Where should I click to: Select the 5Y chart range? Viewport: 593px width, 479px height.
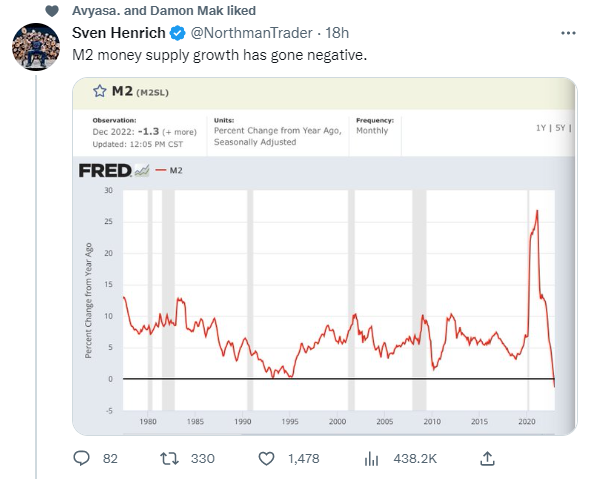click(560, 128)
